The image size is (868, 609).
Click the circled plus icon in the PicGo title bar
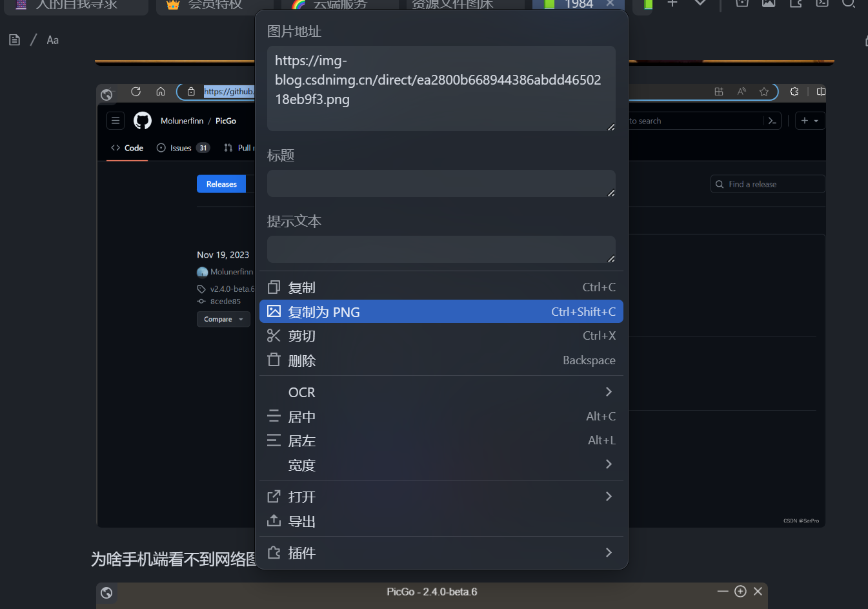point(740,592)
